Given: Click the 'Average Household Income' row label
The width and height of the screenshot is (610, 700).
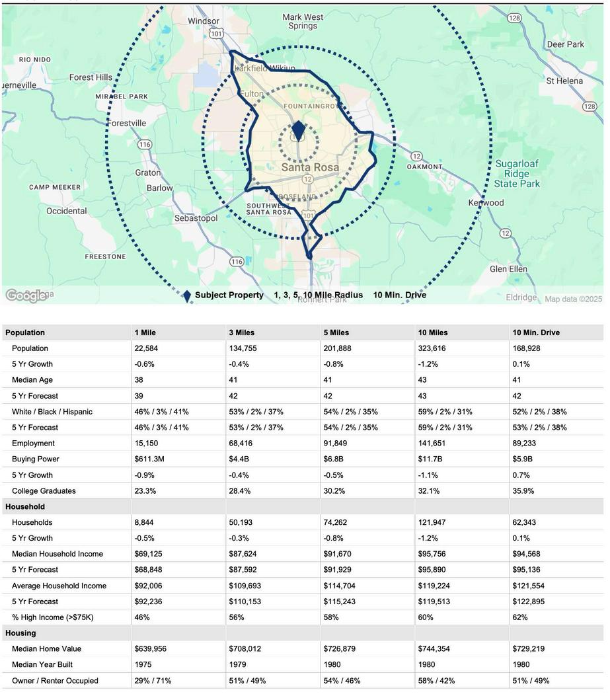Looking at the screenshot, I should 59,586.
